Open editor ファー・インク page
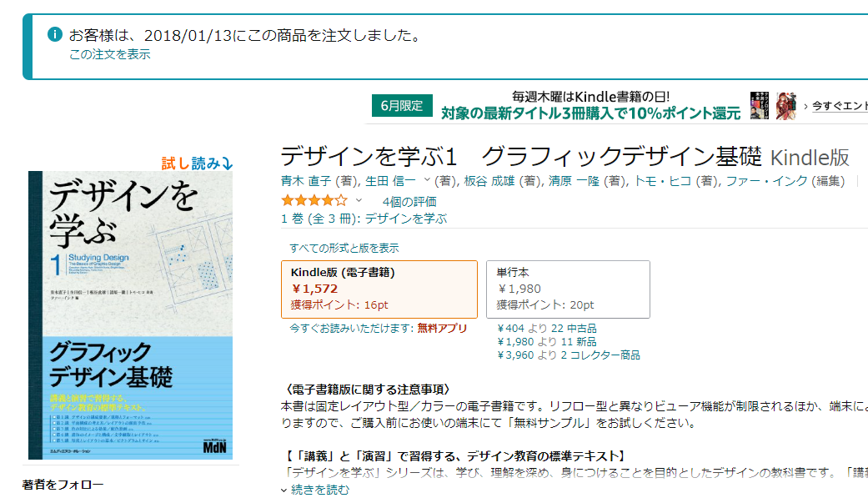The width and height of the screenshot is (868, 498). tap(767, 181)
